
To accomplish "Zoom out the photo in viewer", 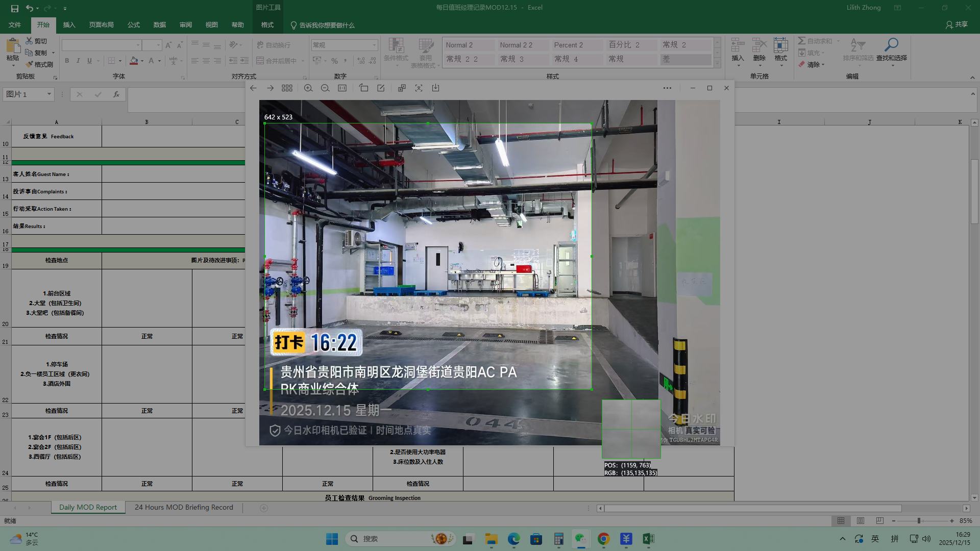I will (325, 88).
